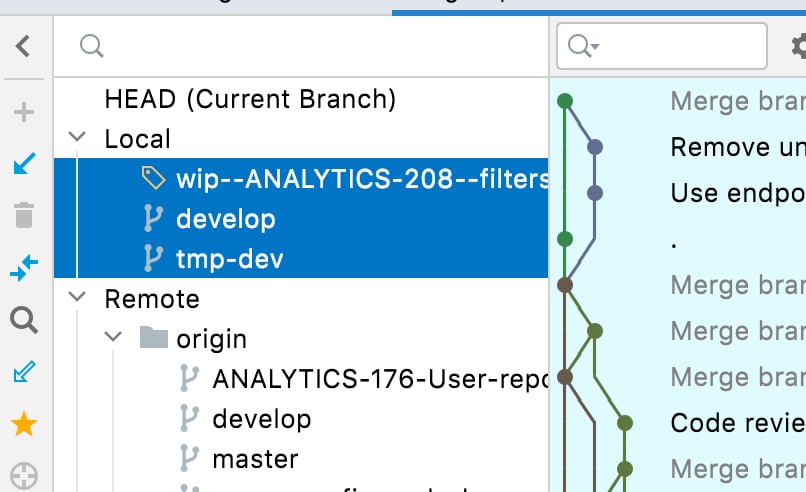Image resolution: width=806 pixels, height=492 pixels.
Task: Collapse the Local branches node
Action: click(x=77, y=137)
